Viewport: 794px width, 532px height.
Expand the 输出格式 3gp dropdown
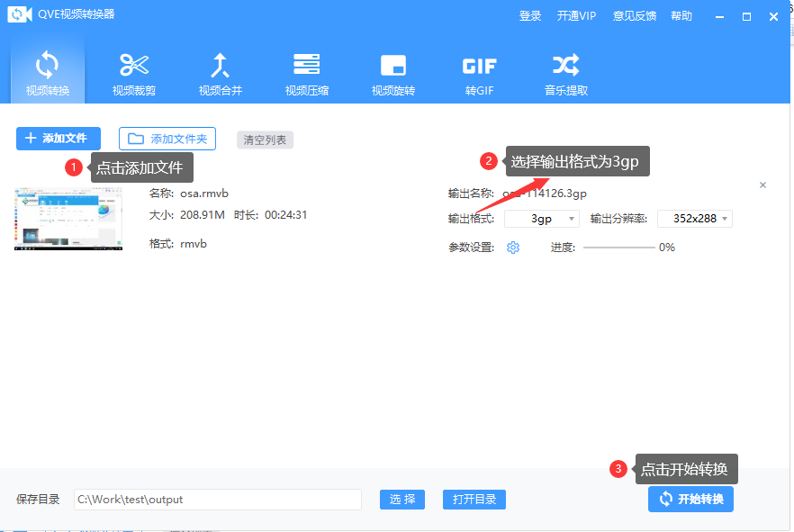coord(542,219)
